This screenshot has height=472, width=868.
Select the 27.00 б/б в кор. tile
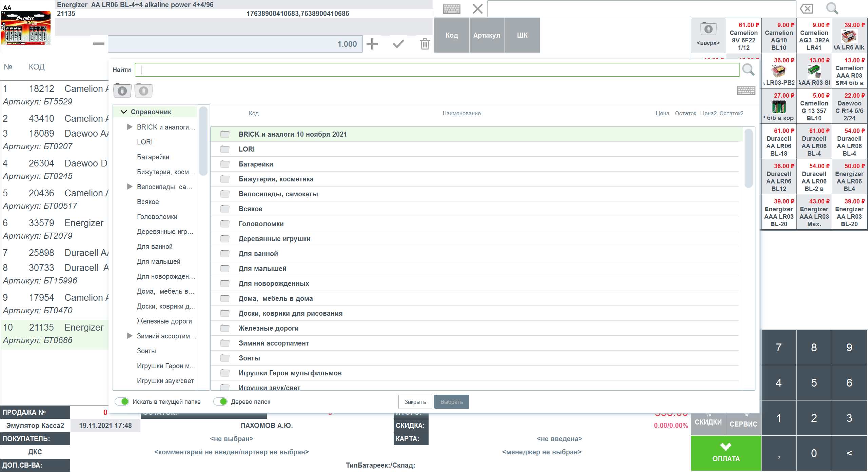click(779, 106)
